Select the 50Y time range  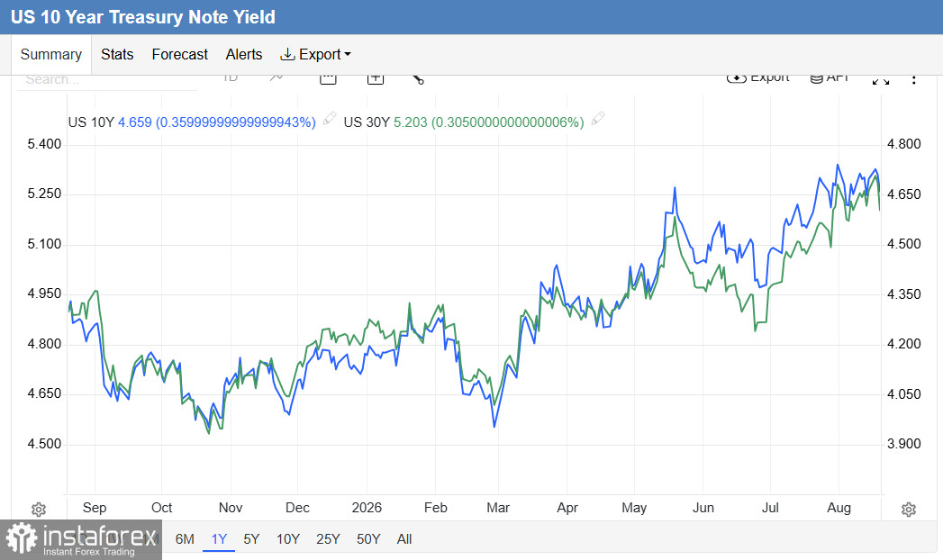368,539
